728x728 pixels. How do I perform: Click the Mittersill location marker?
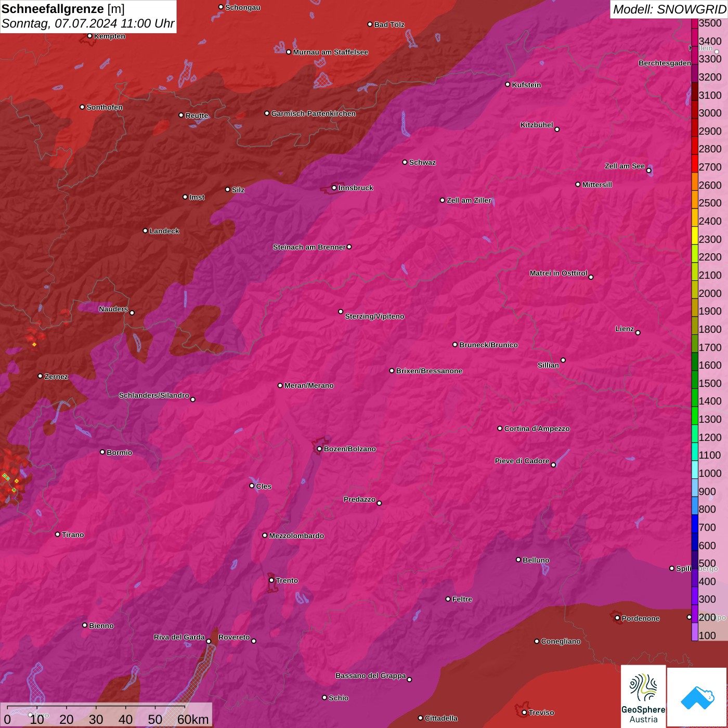pos(578,184)
